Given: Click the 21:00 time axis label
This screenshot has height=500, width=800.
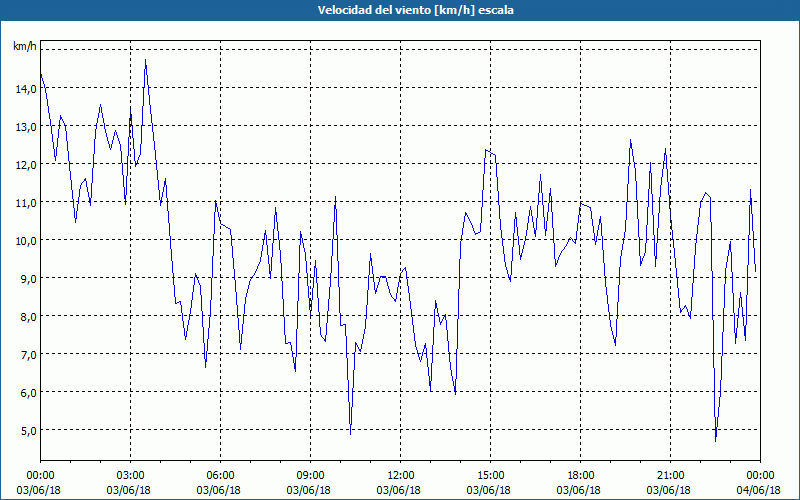Looking at the screenshot, I should click(x=670, y=476).
